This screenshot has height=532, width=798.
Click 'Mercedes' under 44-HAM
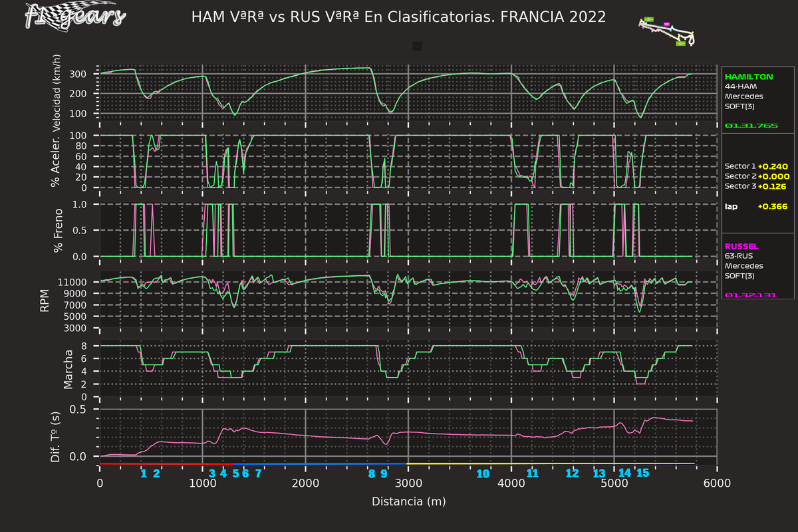click(x=743, y=96)
